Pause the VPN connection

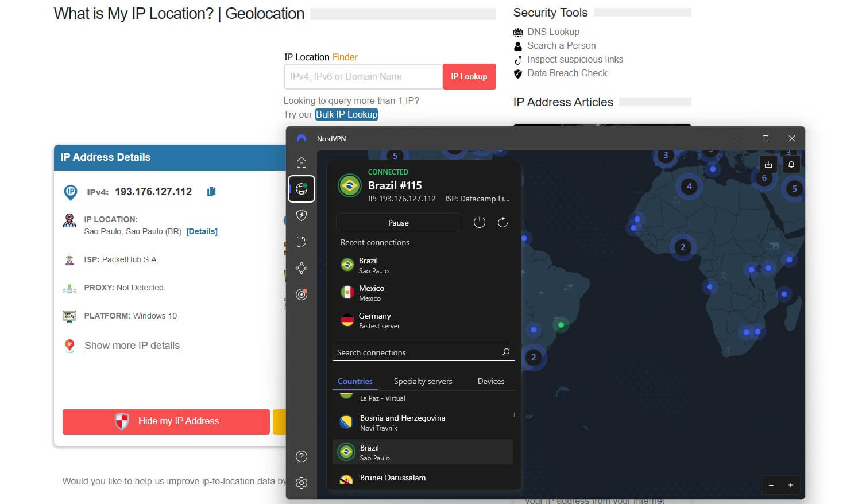(398, 223)
